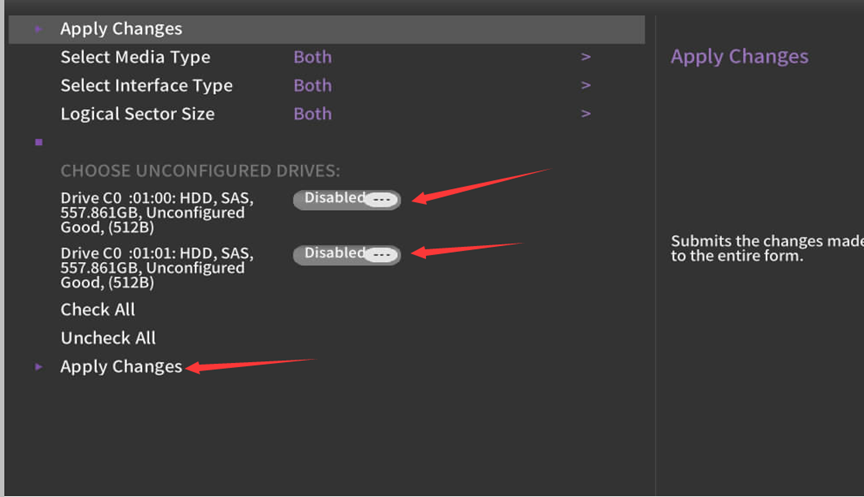
Task: Click Check All to select every drive
Action: pos(98,310)
